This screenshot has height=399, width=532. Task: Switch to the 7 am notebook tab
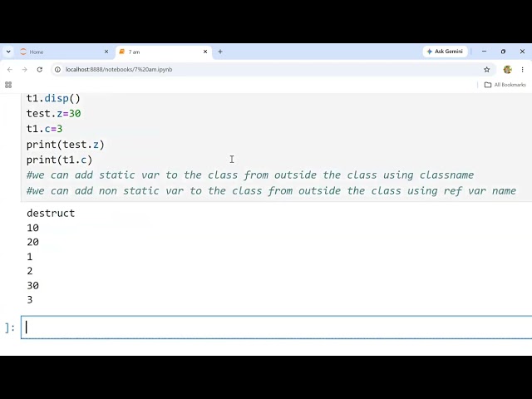[x=164, y=52]
